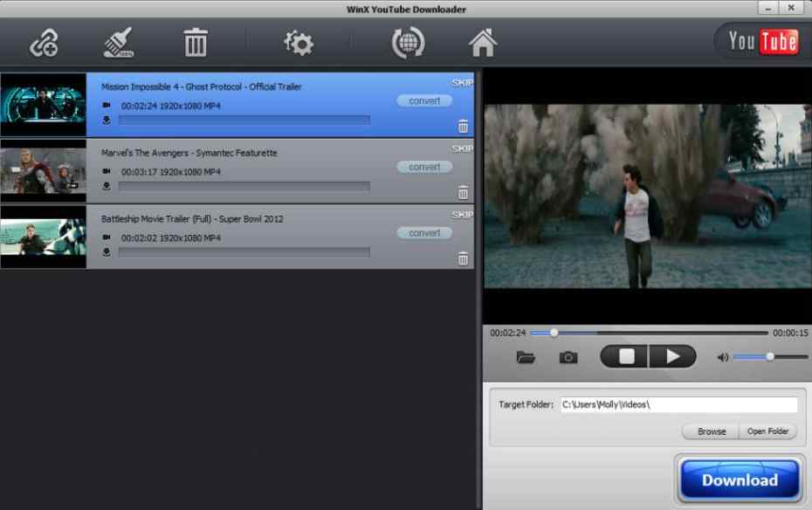Click Convert for Battleship Movie Trailer
812x510 pixels.
[424, 233]
